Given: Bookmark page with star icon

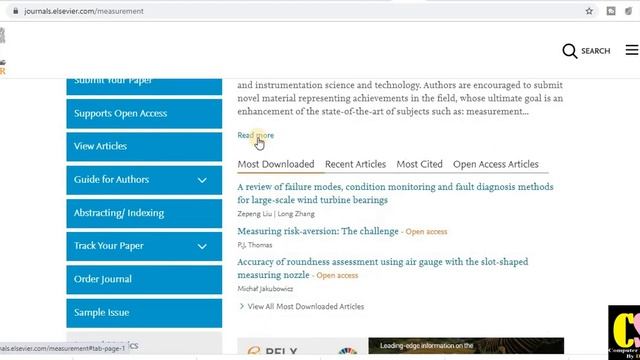Looking at the screenshot, I should (x=589, y=11).
